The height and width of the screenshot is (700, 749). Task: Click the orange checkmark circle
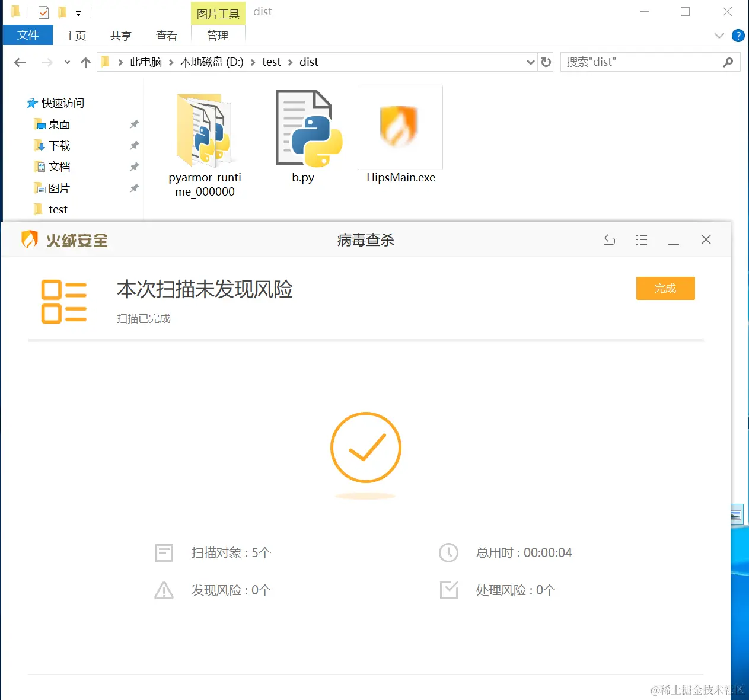click(x=366, y=448)
